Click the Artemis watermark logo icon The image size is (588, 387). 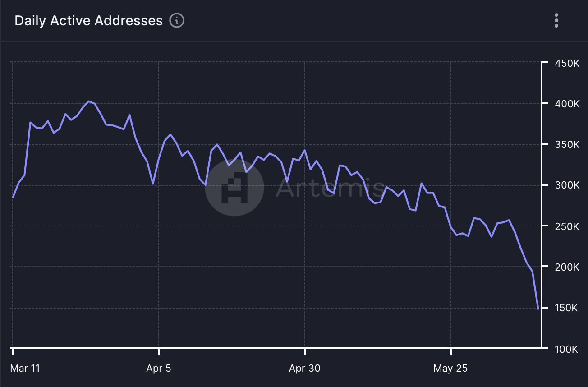click(234, 187)
